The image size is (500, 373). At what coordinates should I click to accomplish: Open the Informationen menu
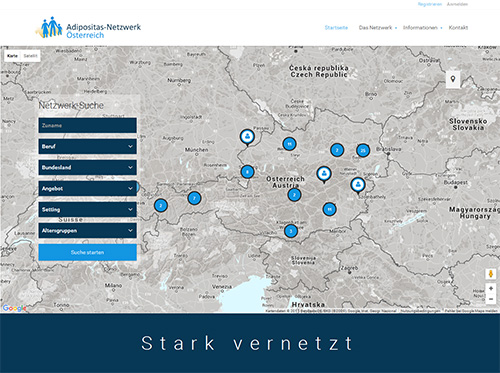coord(422,28)
